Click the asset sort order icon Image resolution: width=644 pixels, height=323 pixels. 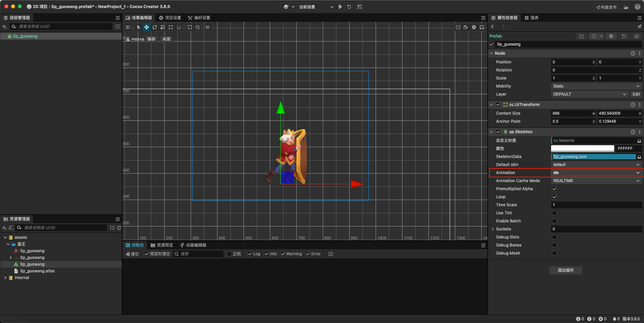coord(11,228)
